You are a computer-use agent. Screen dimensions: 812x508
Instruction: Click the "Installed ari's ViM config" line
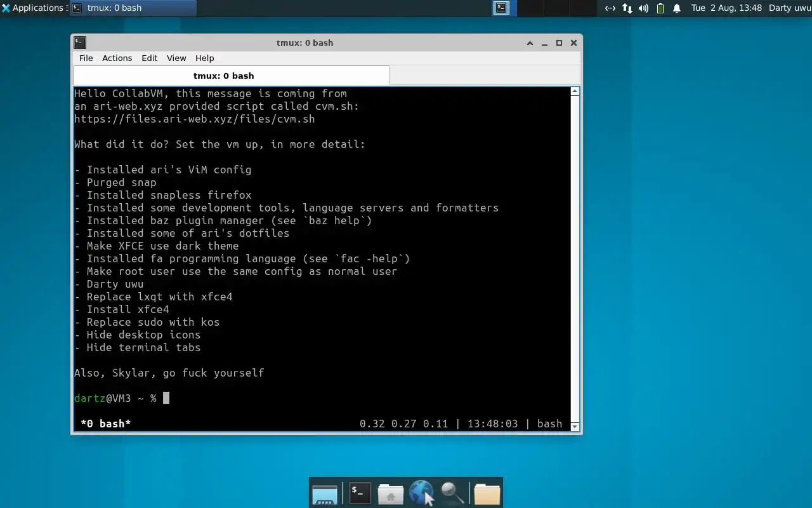162,170
